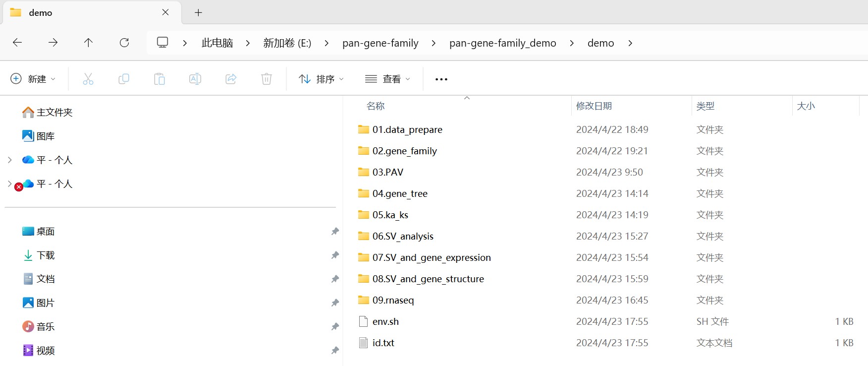Image resolution: width=868 pixels, height=366 pixels.
Task: Click pan-gene-family_demo breadcrumb segment
Action: pyautogui.click(x=503, y=43)
